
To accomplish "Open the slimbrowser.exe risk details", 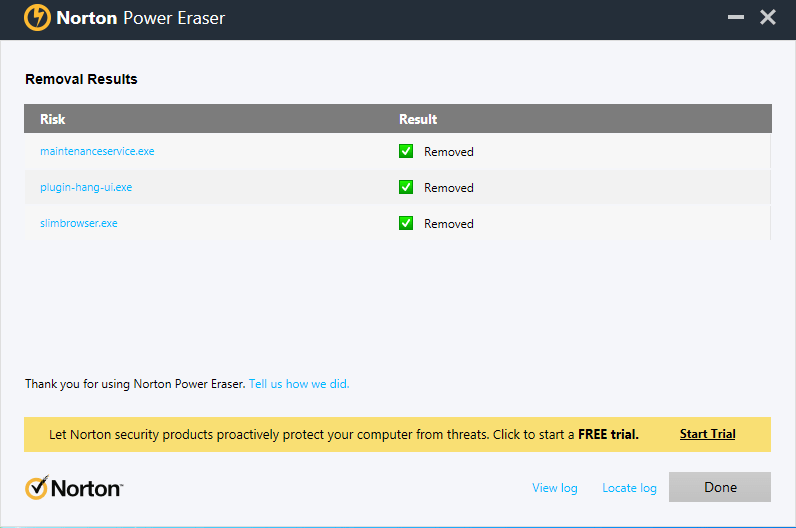I will [x=79, y=223].
